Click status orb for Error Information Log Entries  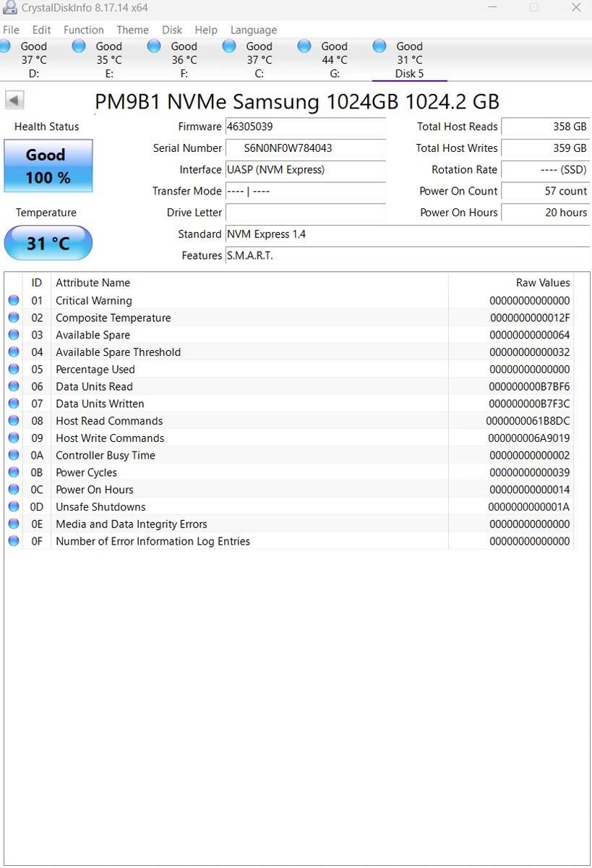tap(14, 541)
